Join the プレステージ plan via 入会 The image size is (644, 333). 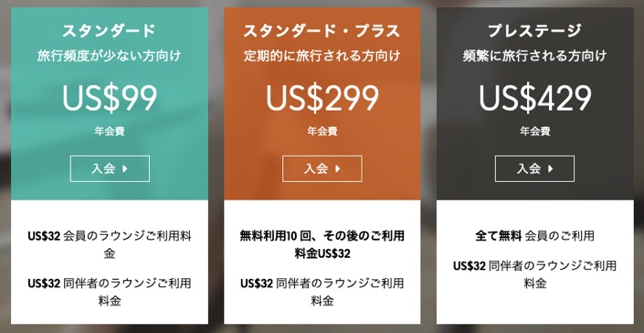534,168
